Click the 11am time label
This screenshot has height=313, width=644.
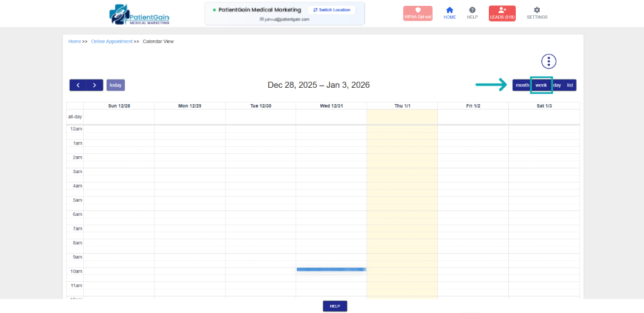coord(77,285)
